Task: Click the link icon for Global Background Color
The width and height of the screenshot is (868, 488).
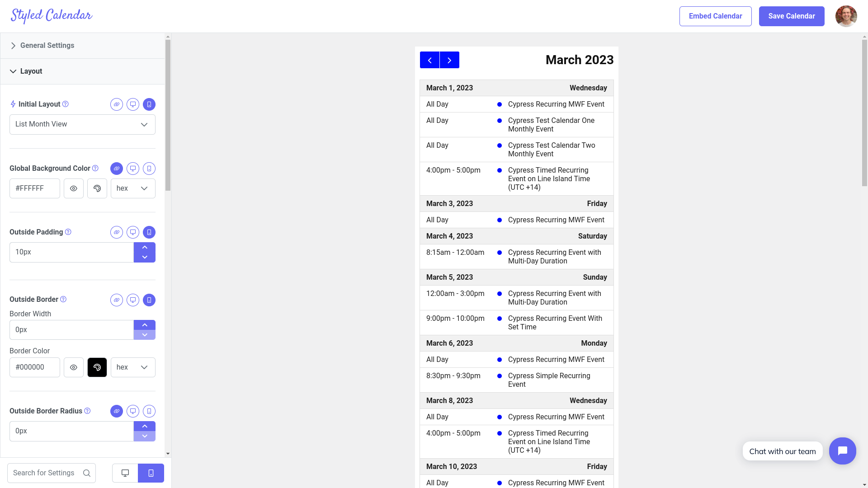Action: point(116,168)
